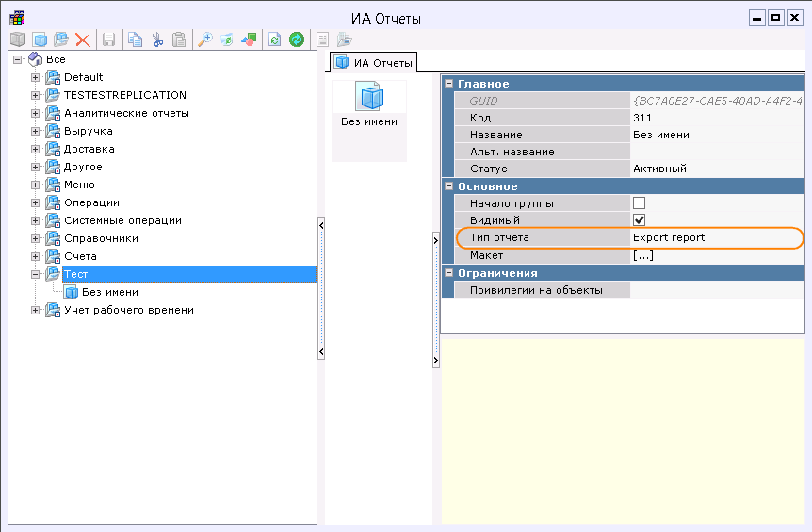Click the copy documents toolbar icon
The height and width of the screenshot is (532, 812).
click(x=136, y=40)
